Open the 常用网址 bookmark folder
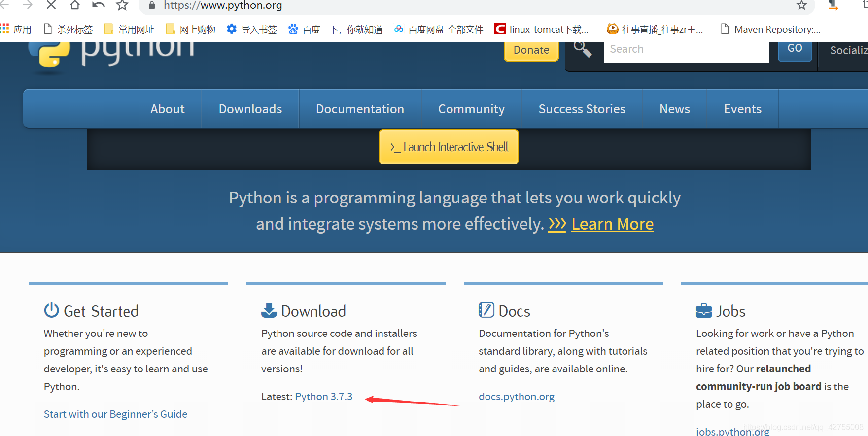This screenshot has width=868, height=436. 129,29
